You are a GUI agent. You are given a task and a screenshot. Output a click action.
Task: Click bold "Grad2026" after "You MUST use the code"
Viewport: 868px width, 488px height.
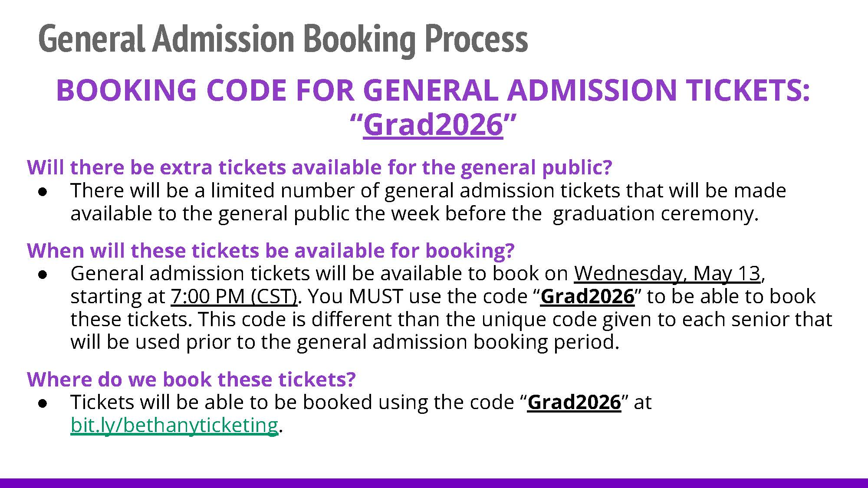tap(587, 297)
